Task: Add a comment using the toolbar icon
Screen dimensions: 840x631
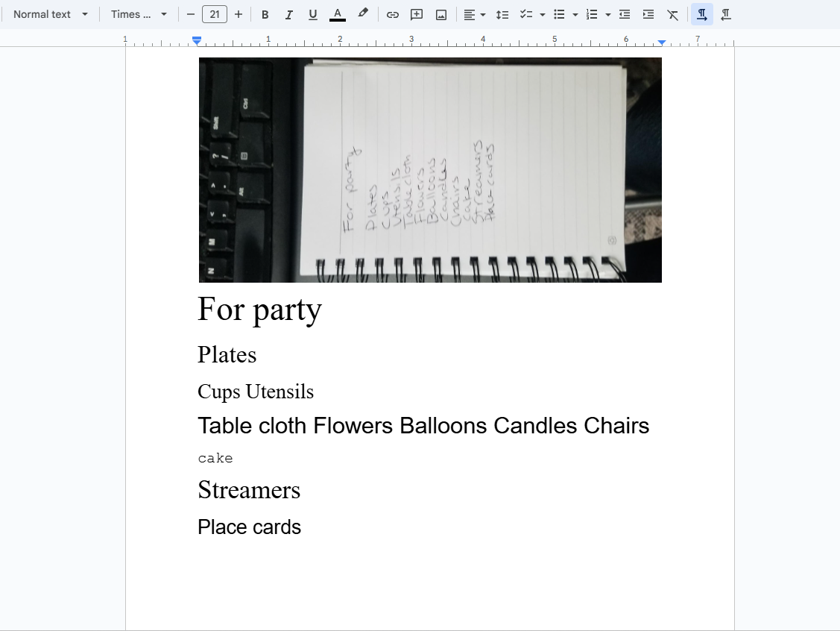Action: coord(417,14)
